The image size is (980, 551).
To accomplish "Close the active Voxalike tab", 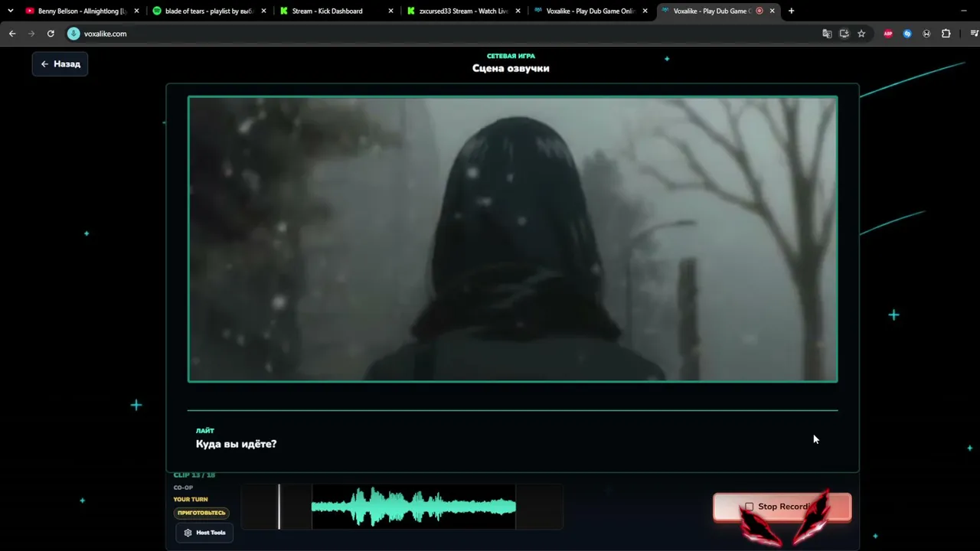I will click(772, 11).
